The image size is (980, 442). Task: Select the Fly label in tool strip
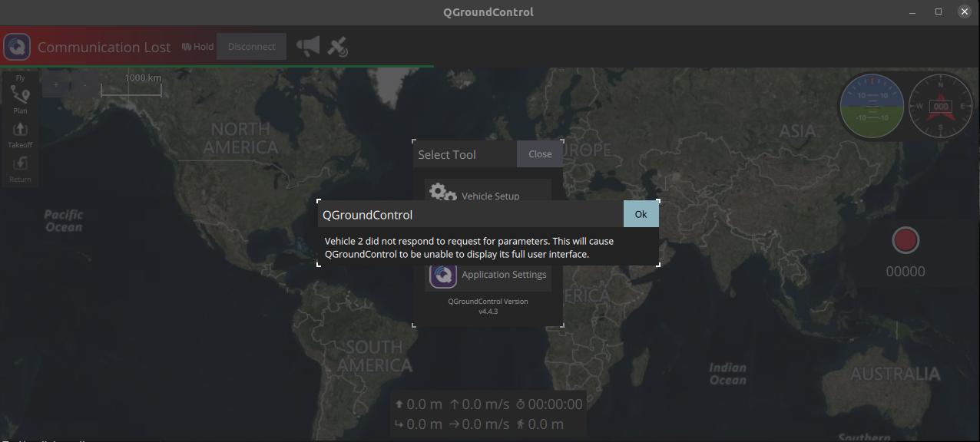20,78
